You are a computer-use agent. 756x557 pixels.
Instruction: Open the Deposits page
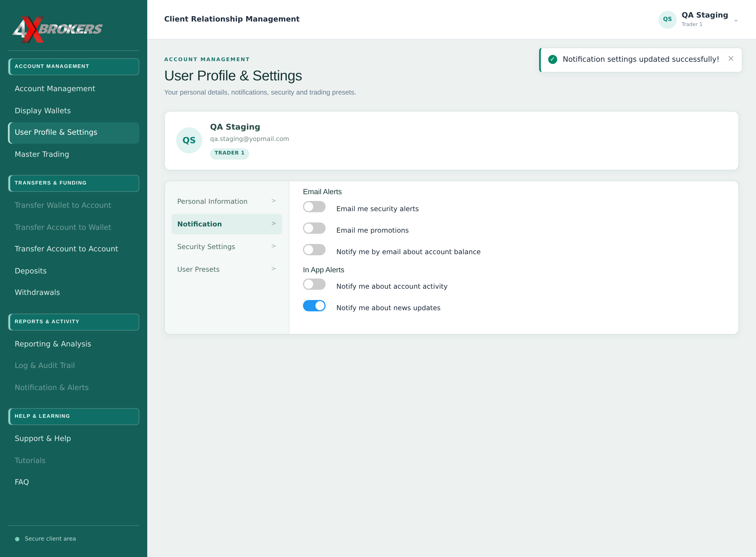click(x=74, y=271)
